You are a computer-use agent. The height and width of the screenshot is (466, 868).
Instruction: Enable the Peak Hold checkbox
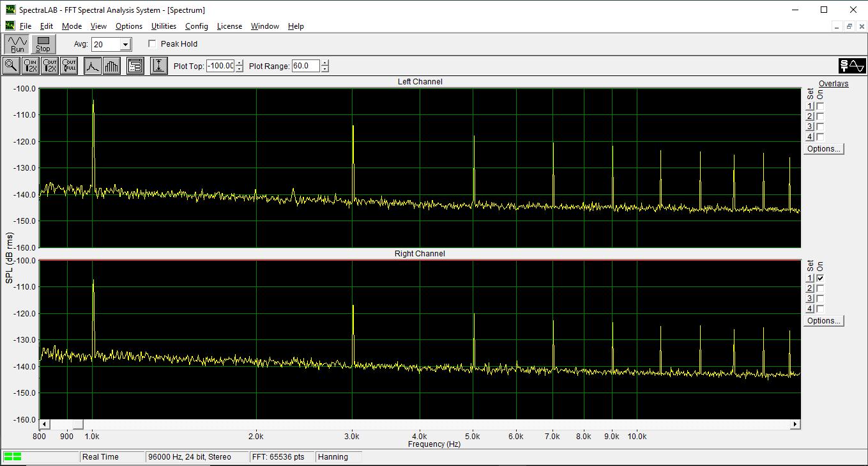pos(152,44)
